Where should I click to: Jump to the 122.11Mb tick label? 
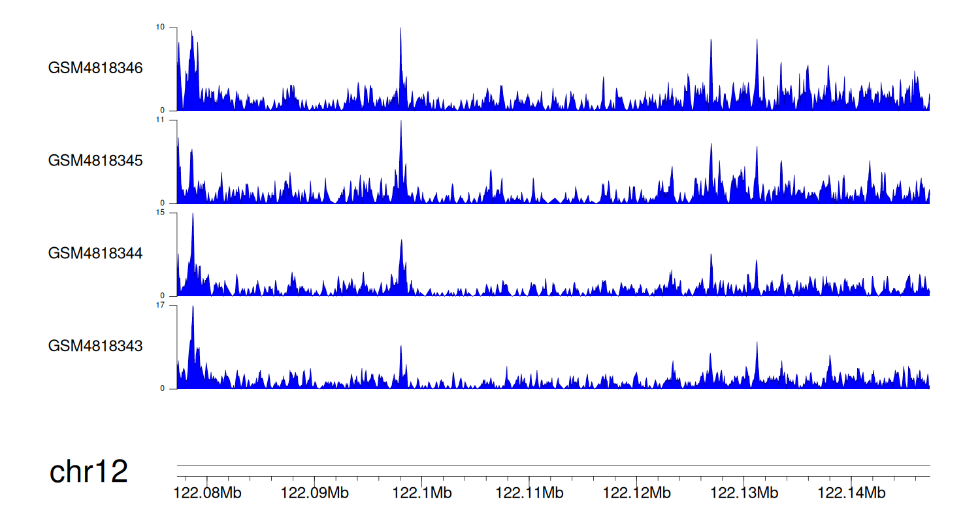[529, 492]
